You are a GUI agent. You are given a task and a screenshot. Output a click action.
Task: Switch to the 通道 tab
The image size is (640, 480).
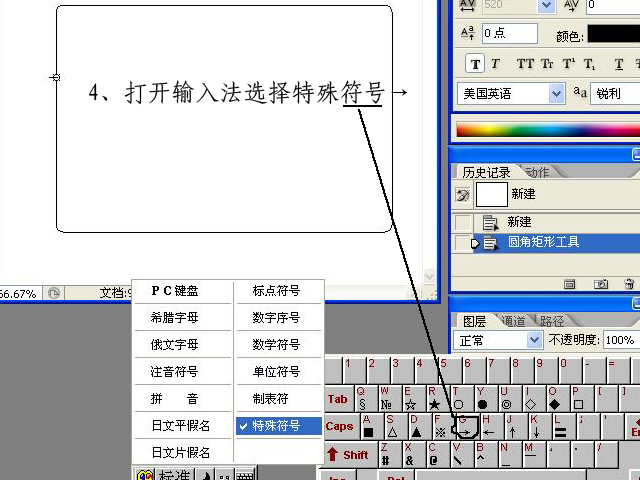513,321
